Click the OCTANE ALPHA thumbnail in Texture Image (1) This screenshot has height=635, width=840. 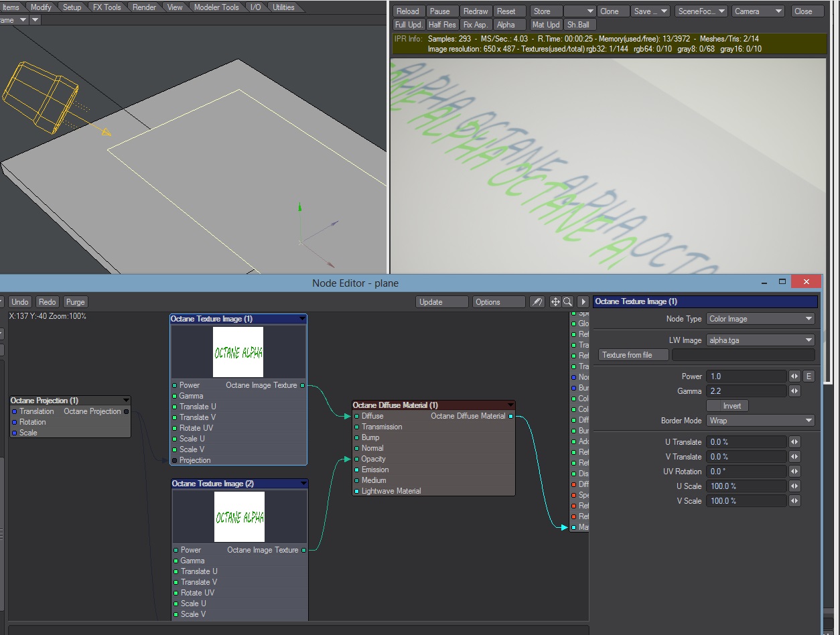(x=238, y=352)
